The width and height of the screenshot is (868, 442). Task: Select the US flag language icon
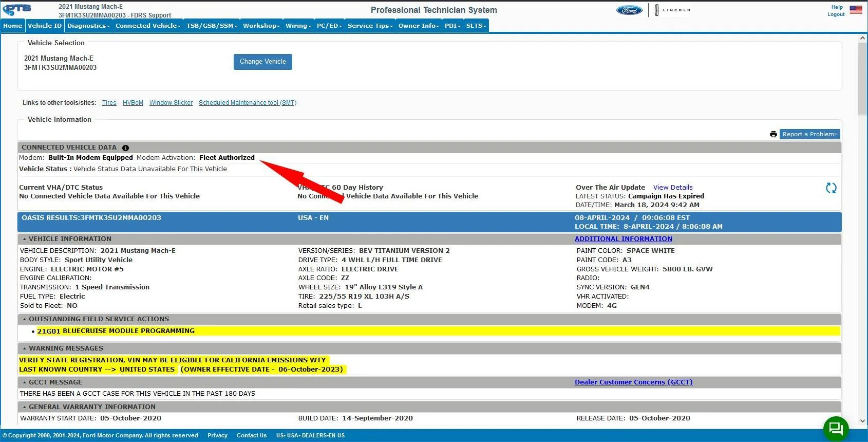[856, 10]
